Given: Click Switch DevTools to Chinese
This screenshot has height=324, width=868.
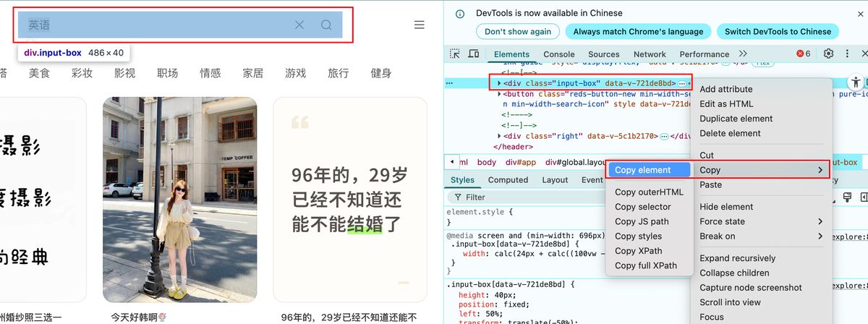Looking at the screenshot, I should (778, 32).
